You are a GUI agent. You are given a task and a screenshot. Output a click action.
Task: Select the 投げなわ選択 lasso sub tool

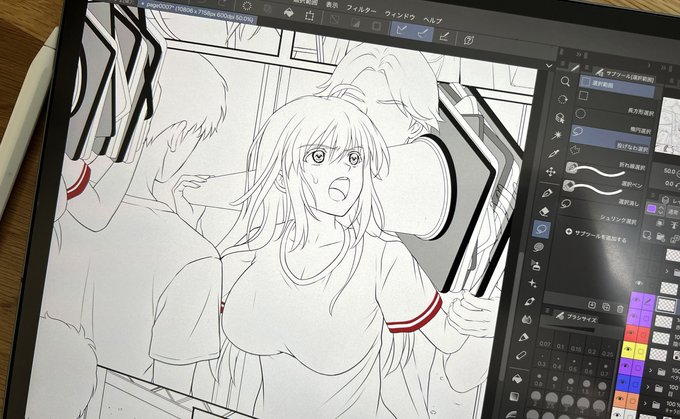click(611, 138)
